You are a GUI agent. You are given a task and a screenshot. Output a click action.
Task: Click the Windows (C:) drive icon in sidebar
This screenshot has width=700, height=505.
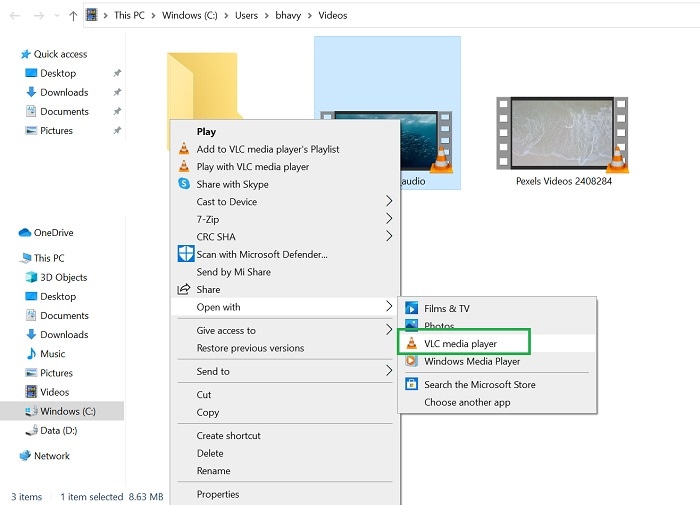[x=31, y=411]
